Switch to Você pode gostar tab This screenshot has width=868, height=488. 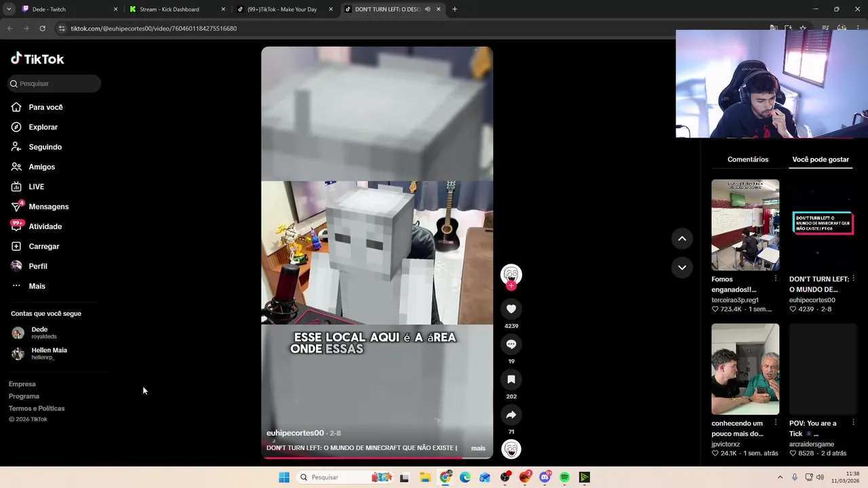point(821,159)
